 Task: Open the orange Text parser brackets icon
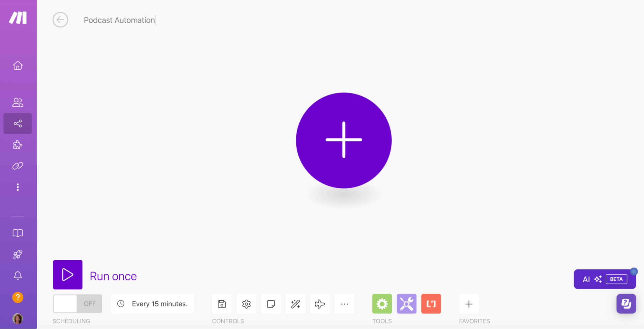(431, 304)
